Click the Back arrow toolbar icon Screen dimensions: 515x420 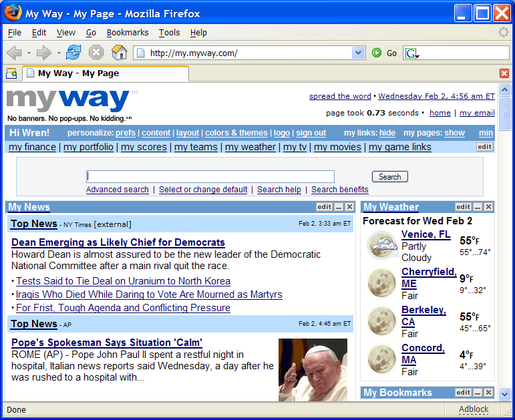point(15,53)
